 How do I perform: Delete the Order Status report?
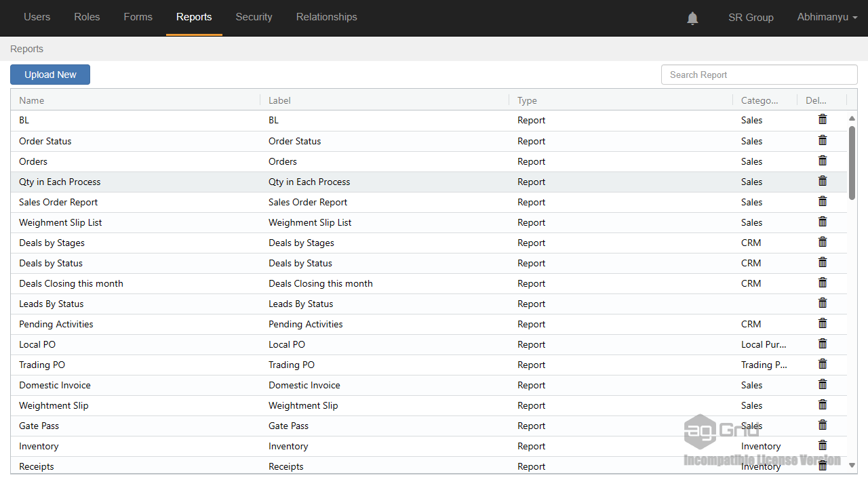(823, 140)
